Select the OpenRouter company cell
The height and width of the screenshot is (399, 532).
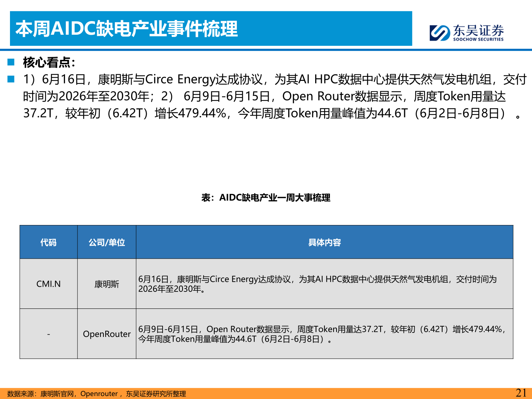[x=107, y=334]
